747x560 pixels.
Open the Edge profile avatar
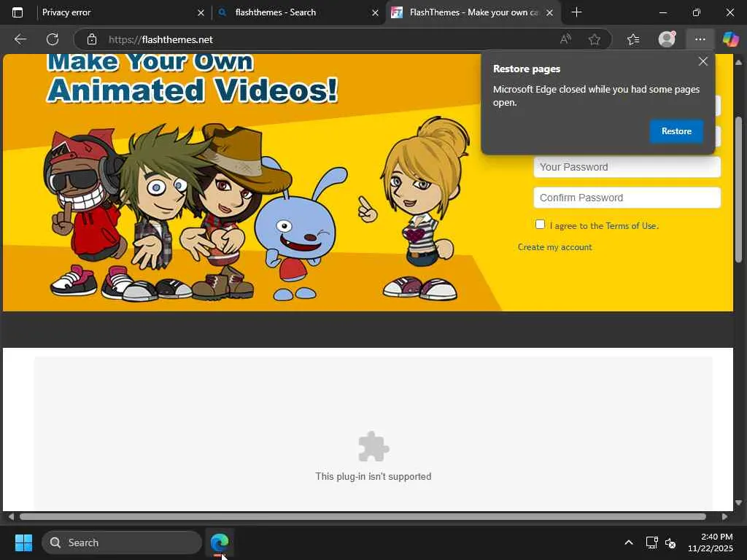[x=667, y=39]
